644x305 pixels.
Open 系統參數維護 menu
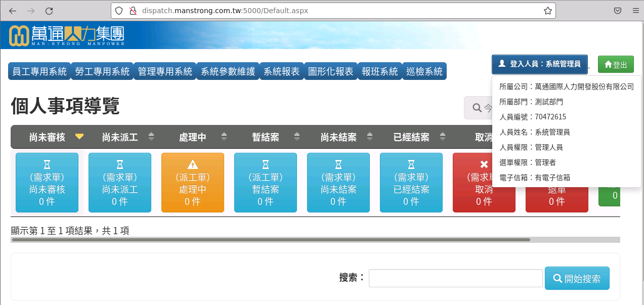click(x=228, y=71)
